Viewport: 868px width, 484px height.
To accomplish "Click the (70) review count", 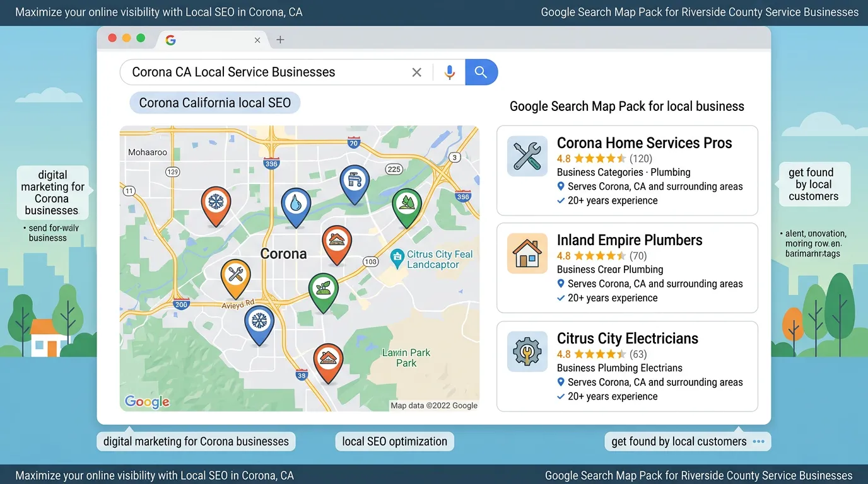I will (x=638, y=256).
